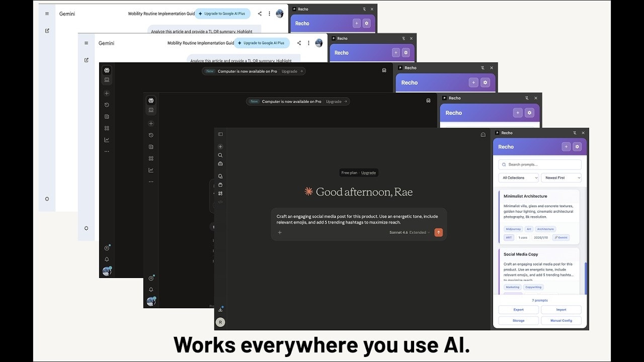The image size is (644, 362).
Task: Click the 7 prompts count text
Action: coord(540,301)
